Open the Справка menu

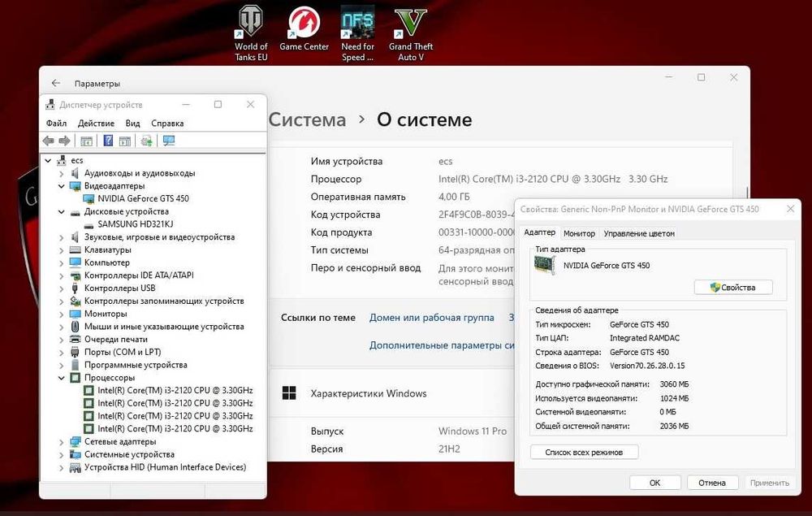(167, 124)
